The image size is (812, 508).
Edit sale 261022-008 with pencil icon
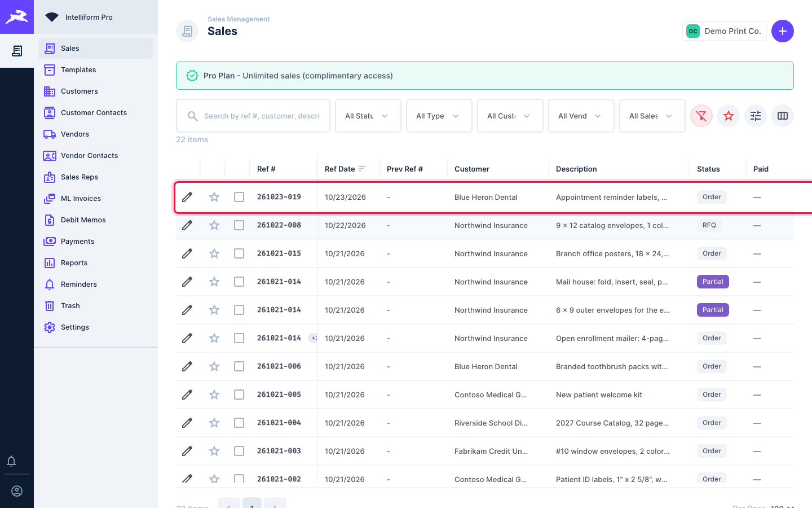point(187,225)
